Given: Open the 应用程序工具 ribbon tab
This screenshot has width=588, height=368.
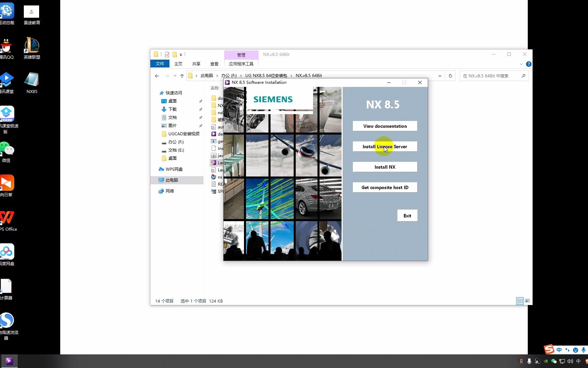Looking at the screenshot, I should pos(241,64).
